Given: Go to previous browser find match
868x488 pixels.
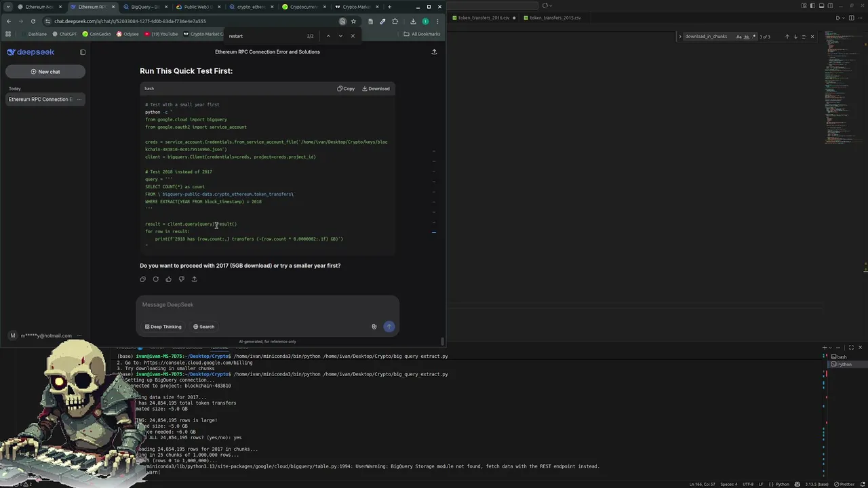Looking at the screenshot, I should coord(328,36).
